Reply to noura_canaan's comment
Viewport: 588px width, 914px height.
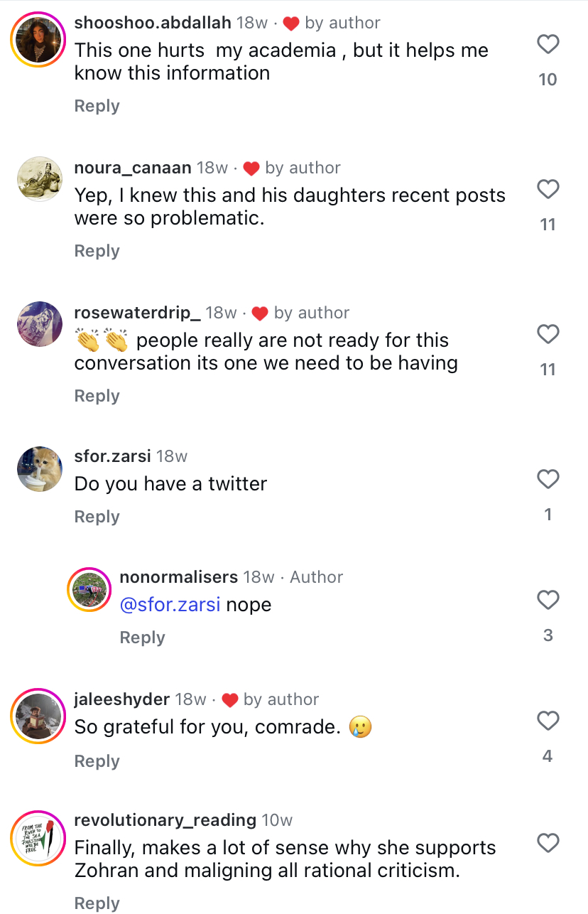coord(97,251)
